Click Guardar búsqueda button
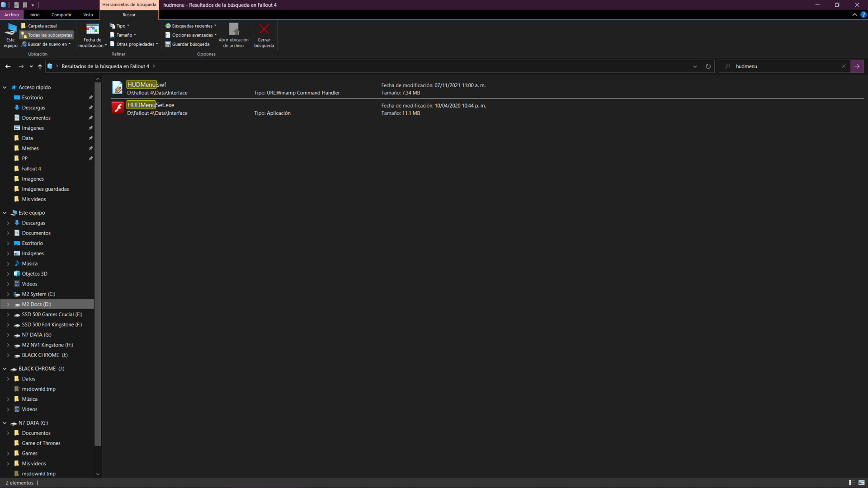This screenshot has height=488, width=868. pyautogui.click(x=187, y=44)
